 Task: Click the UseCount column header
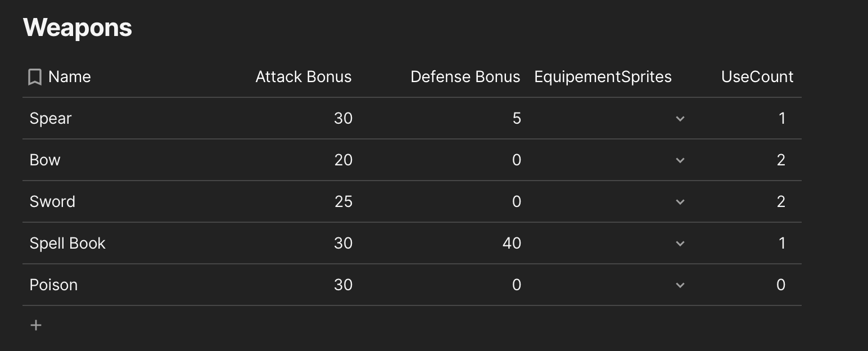point(757,77)
